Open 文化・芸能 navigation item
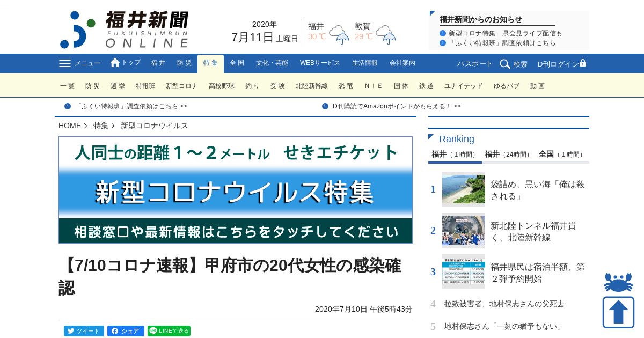 [x=272, y=63]
